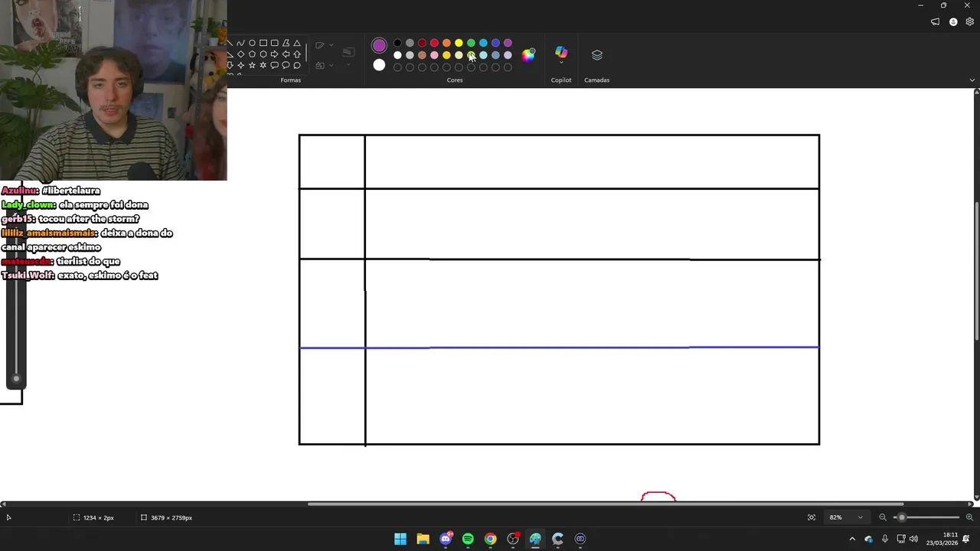Select the diamond shape

pos(240,54)
